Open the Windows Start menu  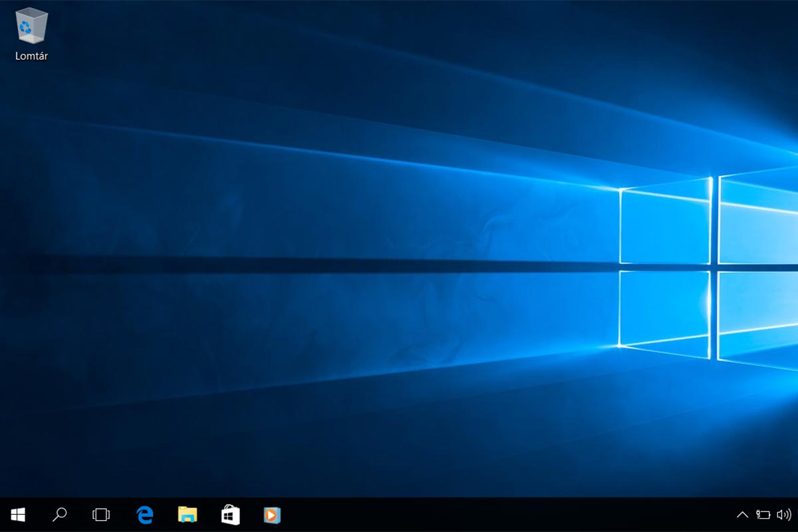click(x=18, y=515)
